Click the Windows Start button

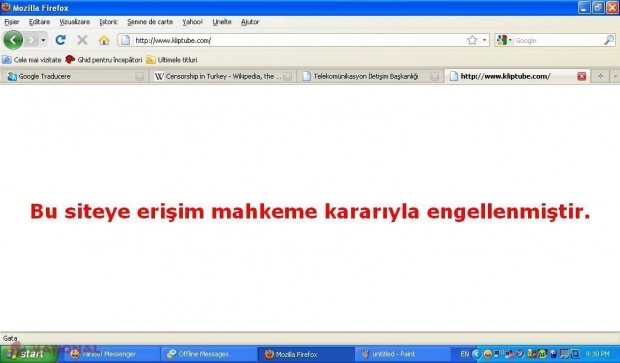pyautogui.click(x=28, y=354)
